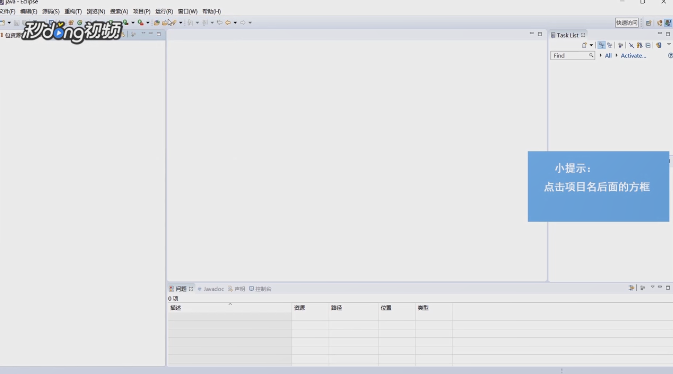673x374 pixels.
Task: Select the 控制台 Console tab
Action: 260,289
